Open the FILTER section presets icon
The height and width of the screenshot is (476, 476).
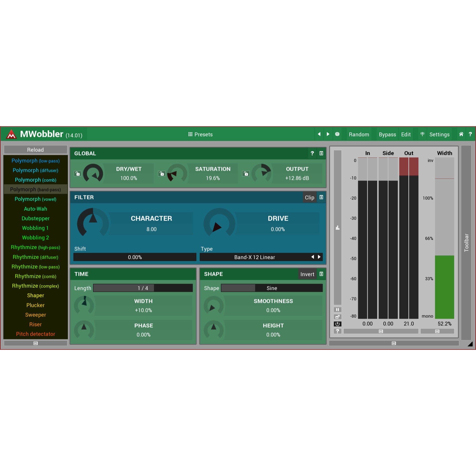(x=321, y=197)
